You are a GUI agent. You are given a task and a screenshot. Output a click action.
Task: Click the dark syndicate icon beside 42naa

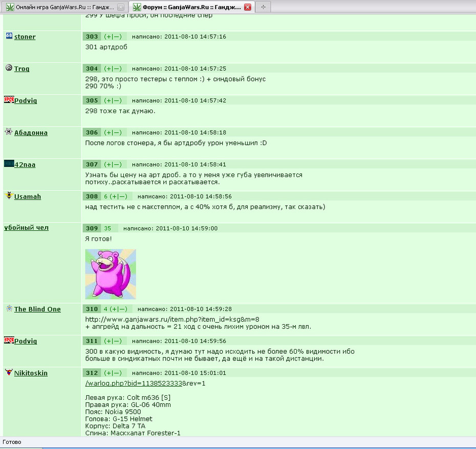[x=9, y=164]
